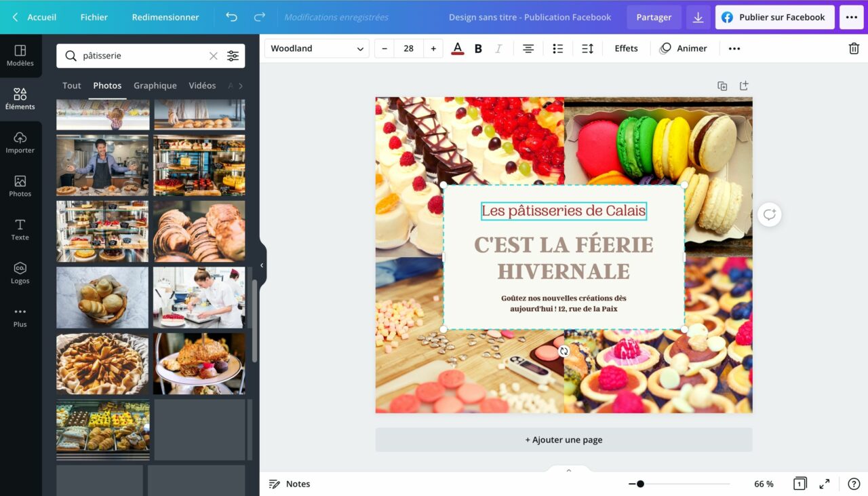Image resolution: width=868 pixels, height=496 pixels.
Task: Expand the hidden panel with the left chevron
Action: [261, 265]
